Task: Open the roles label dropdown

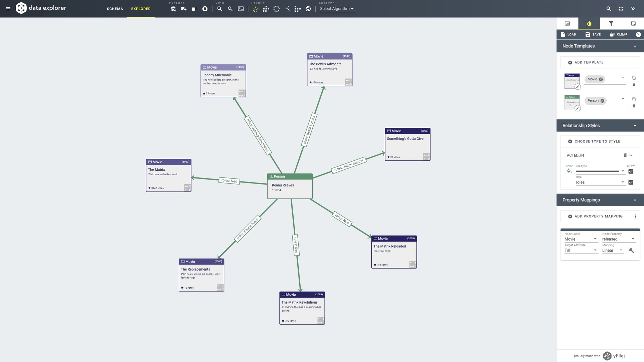Action: (x=600, y=183)
